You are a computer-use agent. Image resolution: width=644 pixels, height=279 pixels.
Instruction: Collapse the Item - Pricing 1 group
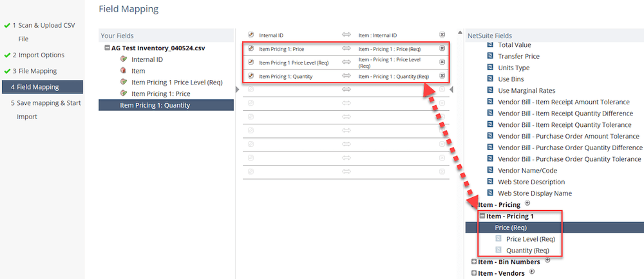tap(483, 216)
